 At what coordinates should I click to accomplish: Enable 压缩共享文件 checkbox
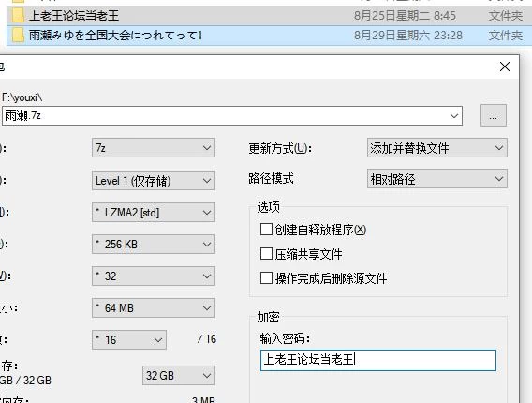click(266, 254)
